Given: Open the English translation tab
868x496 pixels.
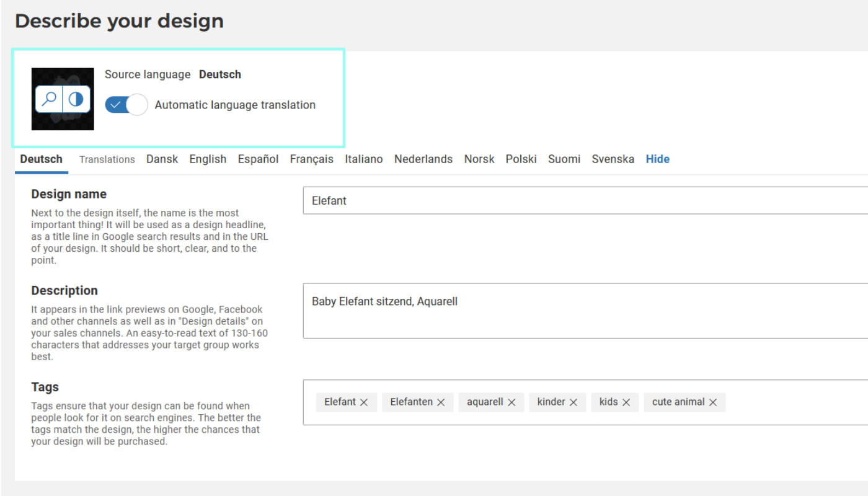Looking at the screenshot, I should click(x=208, y=159).
